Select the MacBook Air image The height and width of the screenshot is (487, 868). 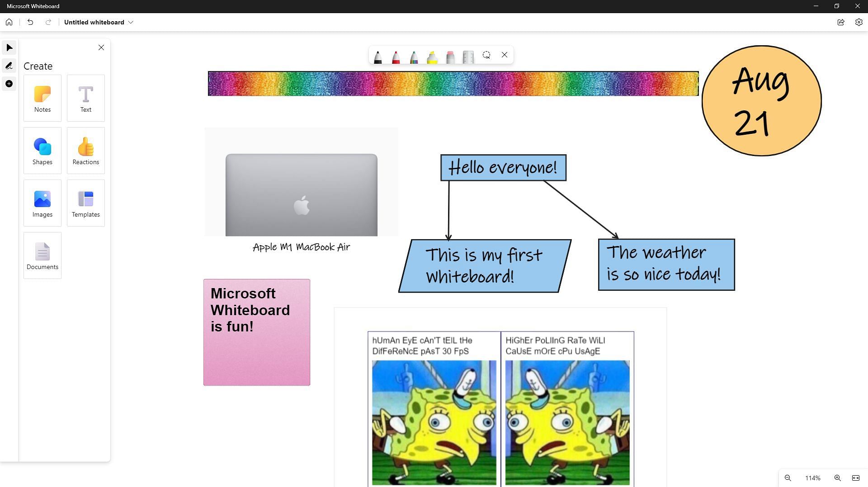301,182
